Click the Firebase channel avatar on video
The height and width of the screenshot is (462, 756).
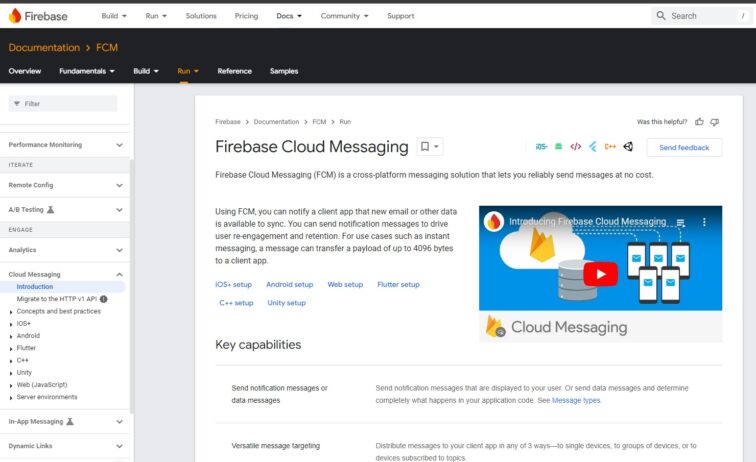494,222
